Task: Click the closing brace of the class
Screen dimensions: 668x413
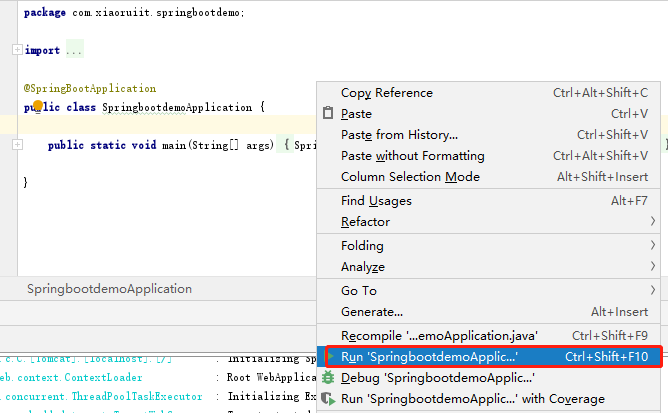Action: tap(26, 182)
